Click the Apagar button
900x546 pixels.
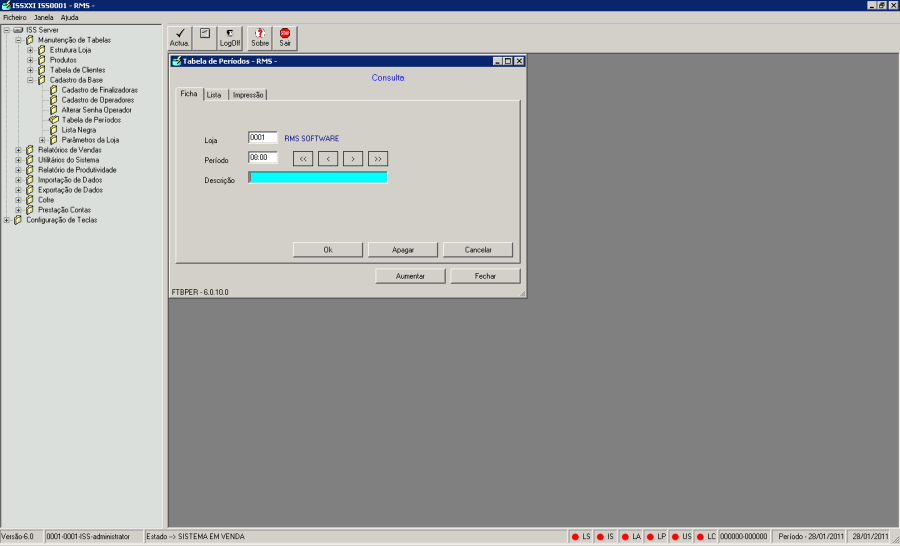tap(403, 250)
